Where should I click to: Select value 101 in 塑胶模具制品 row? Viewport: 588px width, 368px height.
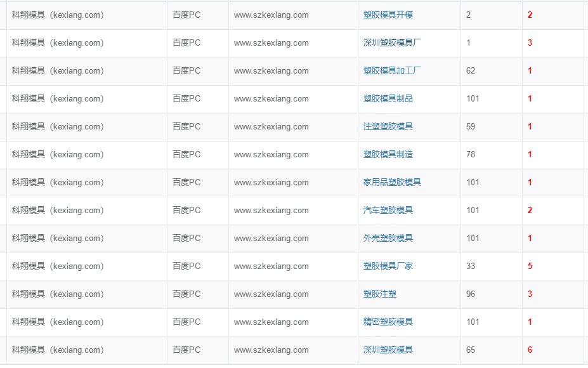click(473, 98)
